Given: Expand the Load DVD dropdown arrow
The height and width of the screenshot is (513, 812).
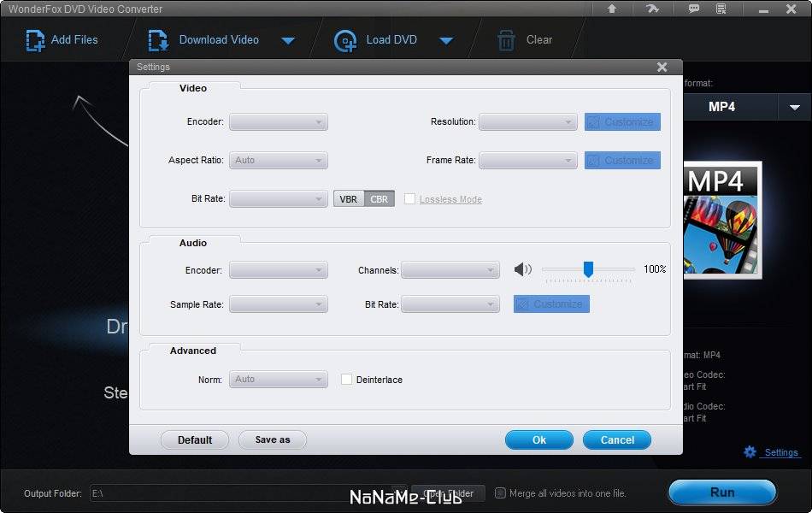Looking at the screenshot, I should (x=446, y=40).
